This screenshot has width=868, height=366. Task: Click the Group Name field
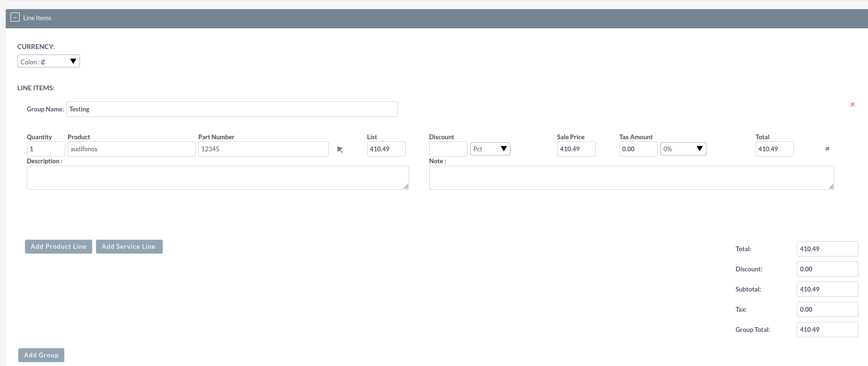232,109
